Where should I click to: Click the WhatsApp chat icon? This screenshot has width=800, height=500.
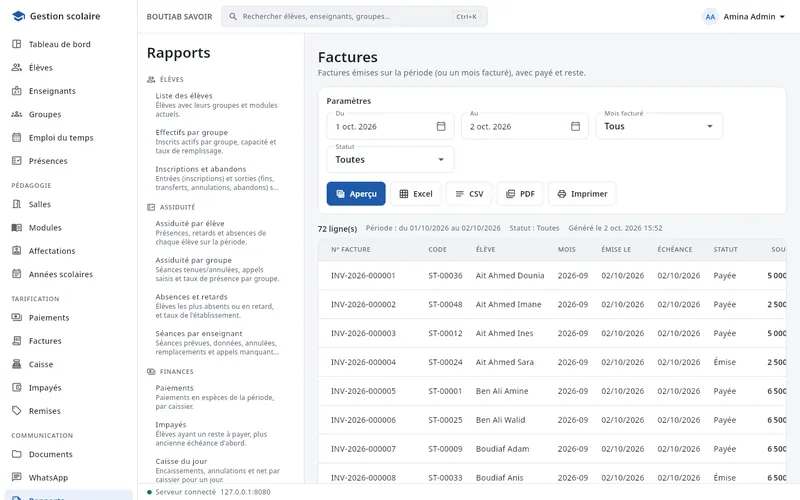[x=17, y=477]
